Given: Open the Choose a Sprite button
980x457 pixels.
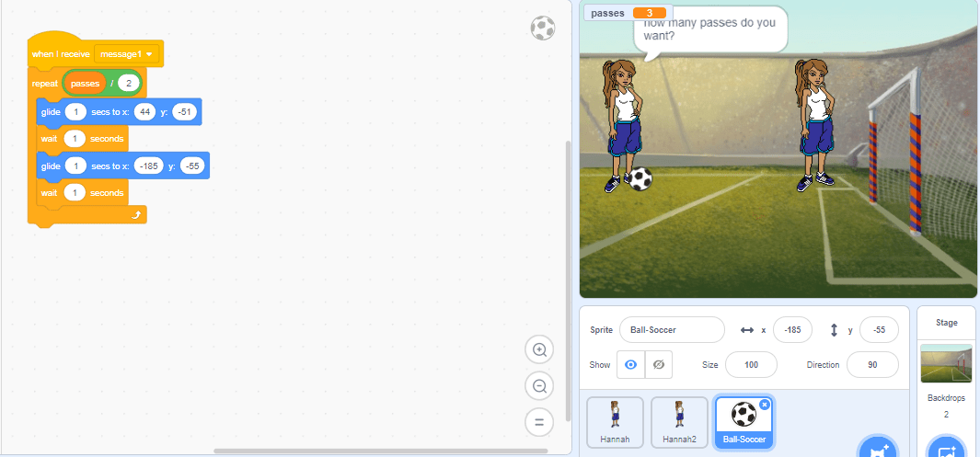Looking at the screenshot, I should pyautogui.click(x=878, y=448).
